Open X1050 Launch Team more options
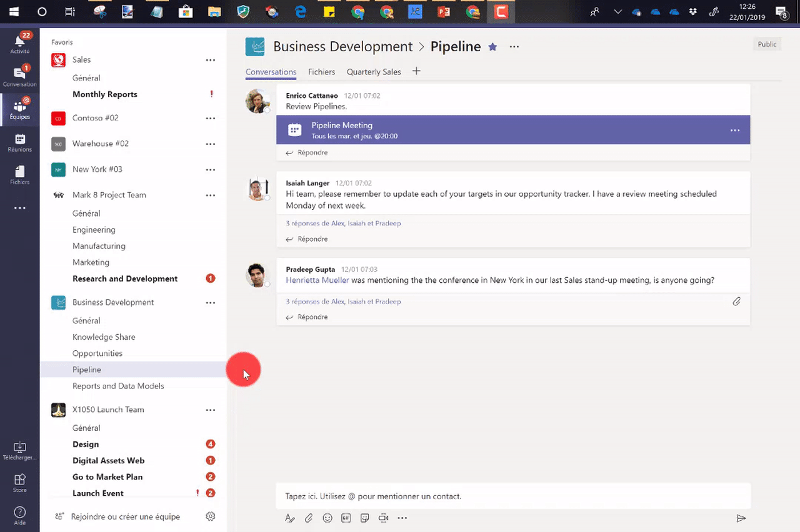This screenshot has height=532, width=800. pos(211,410)
